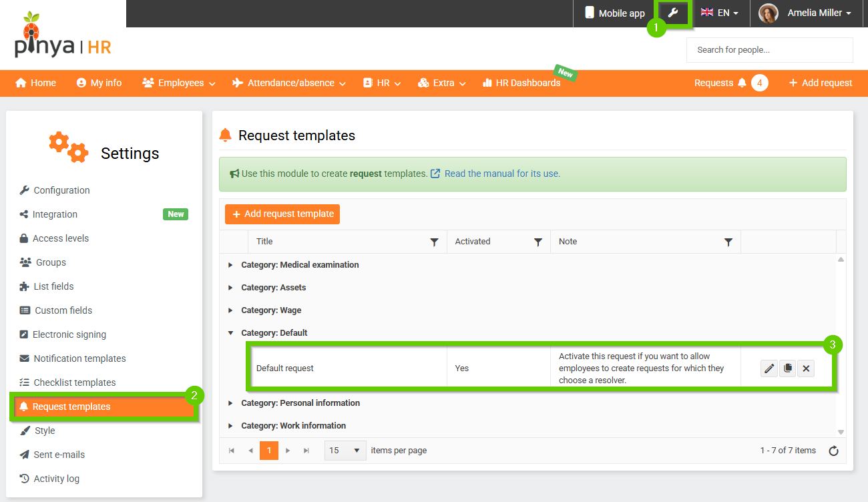Open the Read the manual for its use link
Image resolution: width=868 pixels, height=502 pixels.
502,174
